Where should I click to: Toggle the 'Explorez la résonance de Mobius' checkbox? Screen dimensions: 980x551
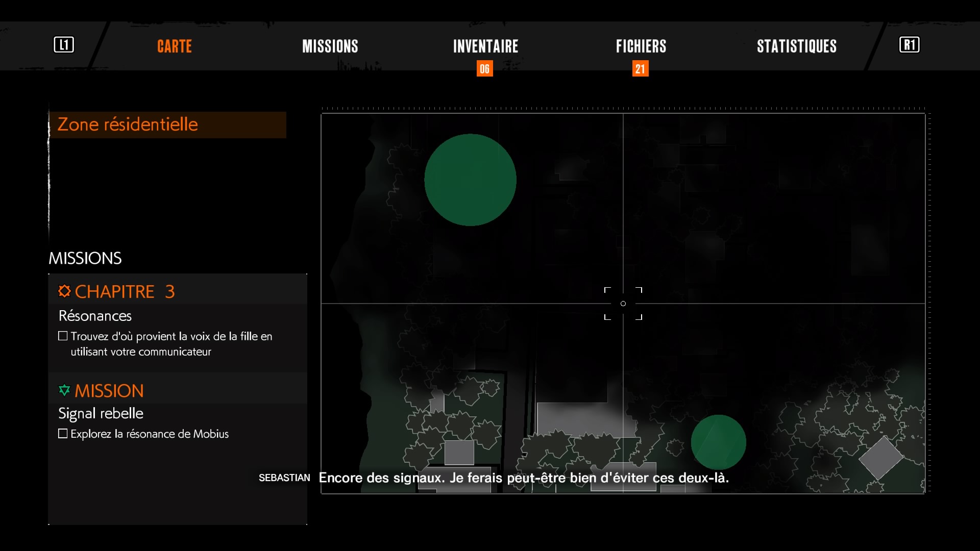tap(63, 434)
